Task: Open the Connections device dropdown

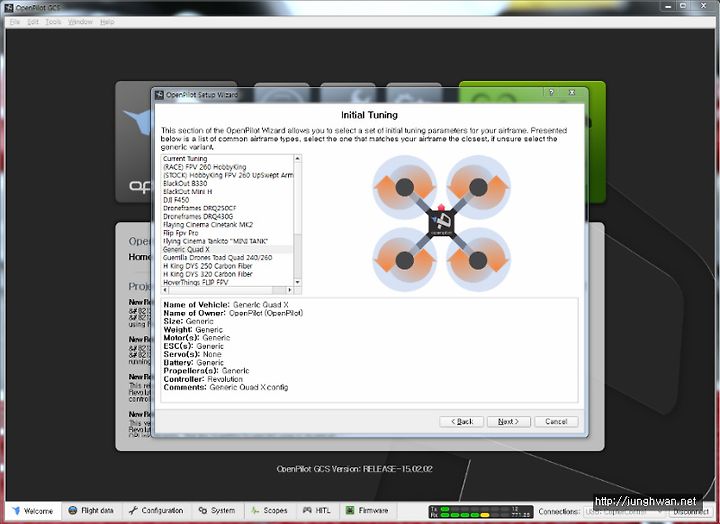Action: point(624,512)
